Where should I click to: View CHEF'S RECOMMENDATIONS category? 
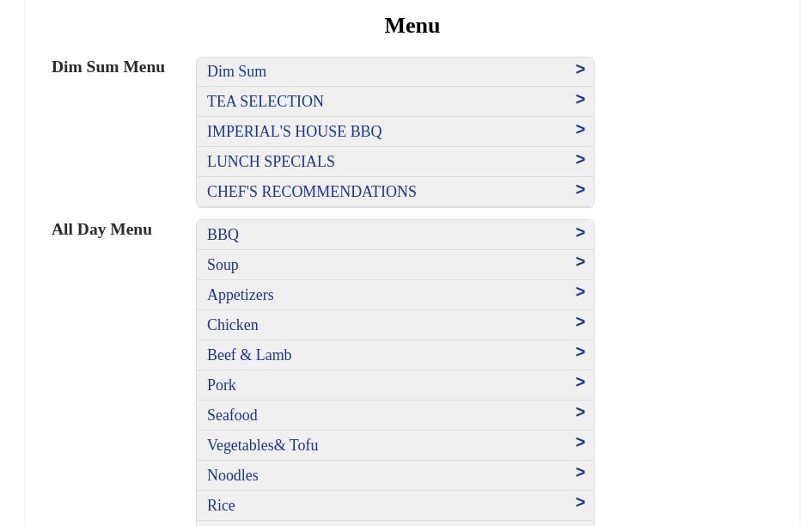coord(311,192)
